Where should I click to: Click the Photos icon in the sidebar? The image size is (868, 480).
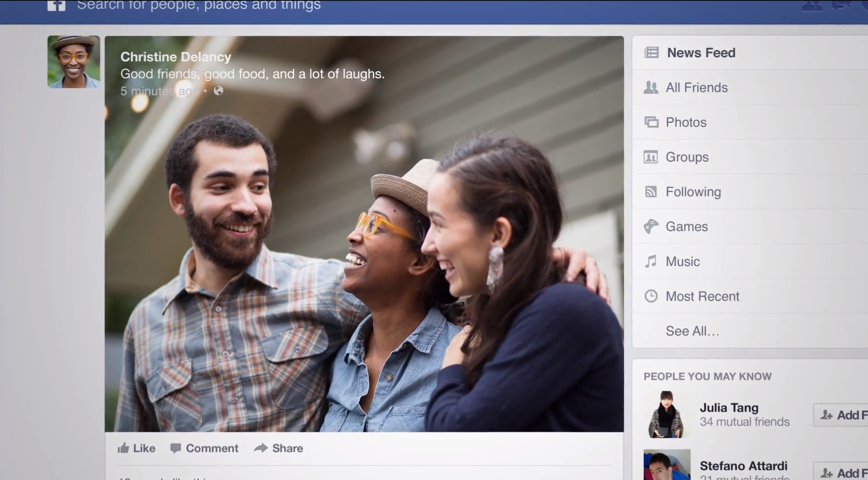click(x=651, y=122)
